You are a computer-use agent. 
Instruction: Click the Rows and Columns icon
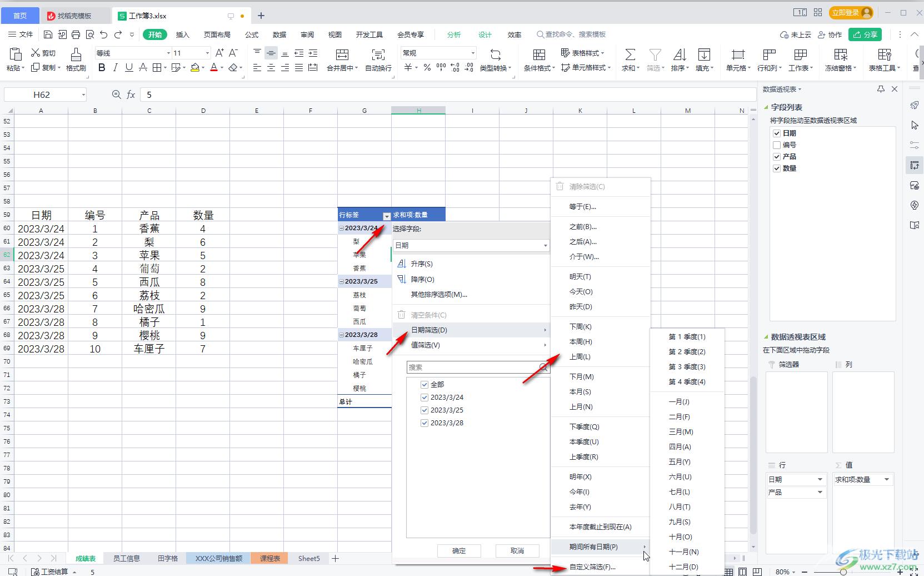point(770,54)
